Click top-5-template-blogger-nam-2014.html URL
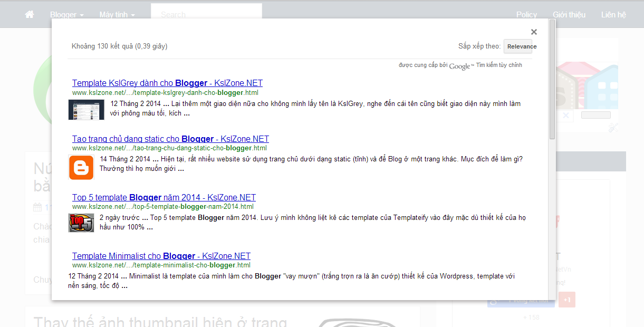Viewport: 644px width, 327px height. (163, 207)
